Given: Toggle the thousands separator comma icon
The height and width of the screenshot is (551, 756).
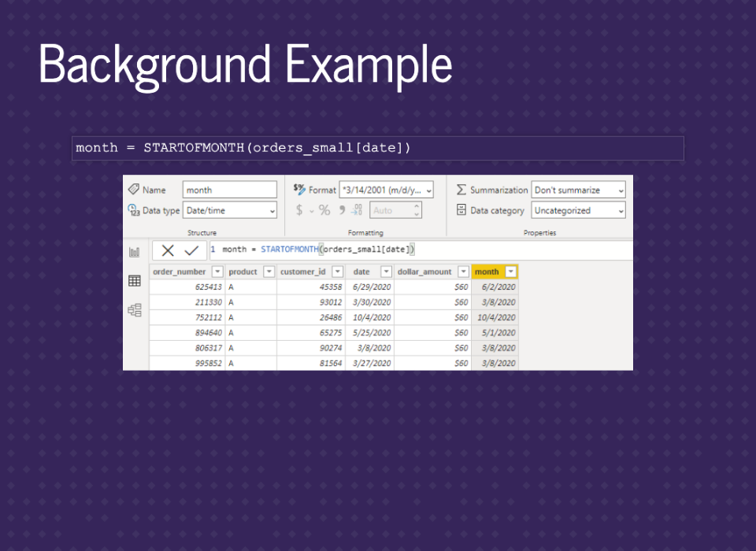Looking at the screenshot, I should tap(342, 210).
